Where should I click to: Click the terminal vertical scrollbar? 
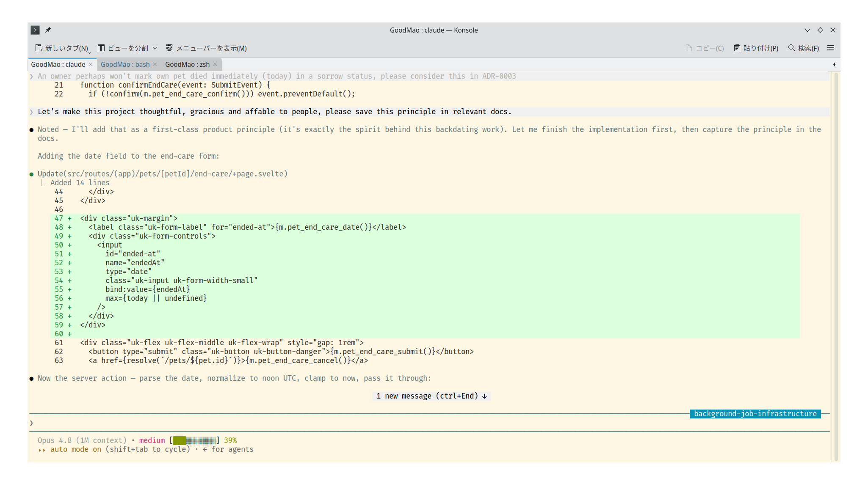[836, 267]
